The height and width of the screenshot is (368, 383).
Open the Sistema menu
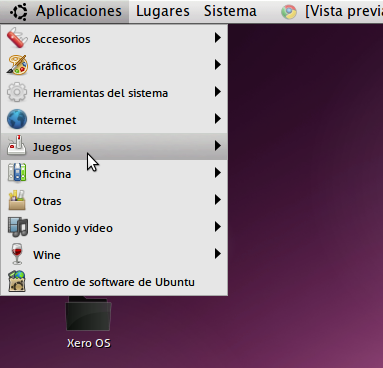point(230,11)
